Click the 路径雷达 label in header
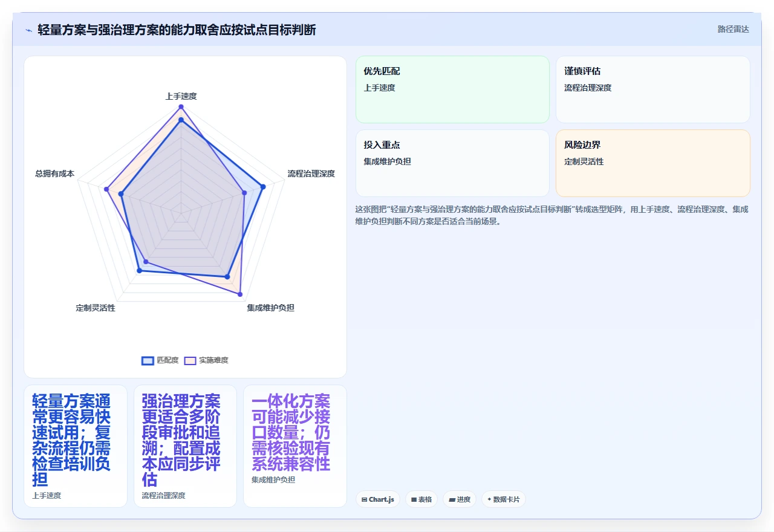The height and width of the screenshot is (532, 774). [733, 29]
